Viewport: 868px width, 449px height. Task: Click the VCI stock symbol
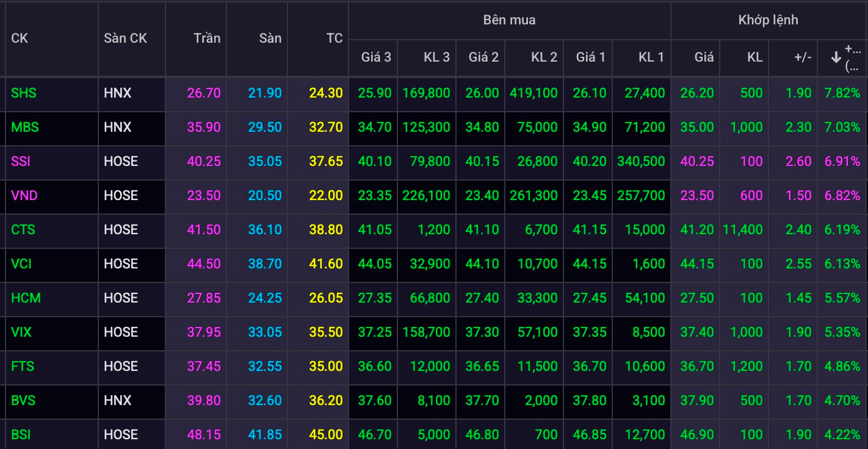(21, 264)
